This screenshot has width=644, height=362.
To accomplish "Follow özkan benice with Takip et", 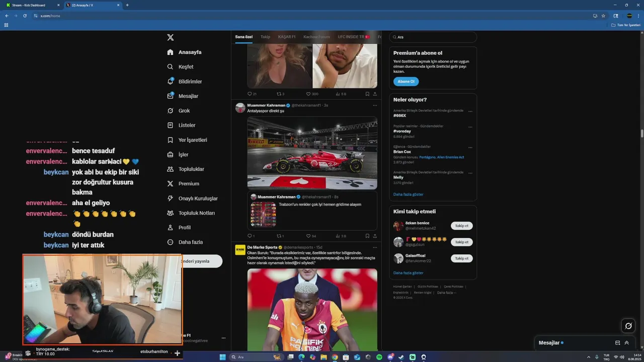I will [461, 226].
